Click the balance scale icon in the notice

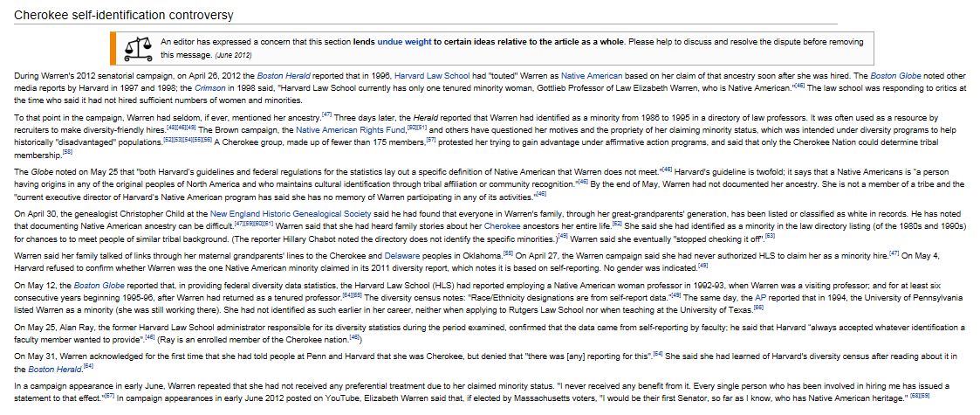[140, 47]
